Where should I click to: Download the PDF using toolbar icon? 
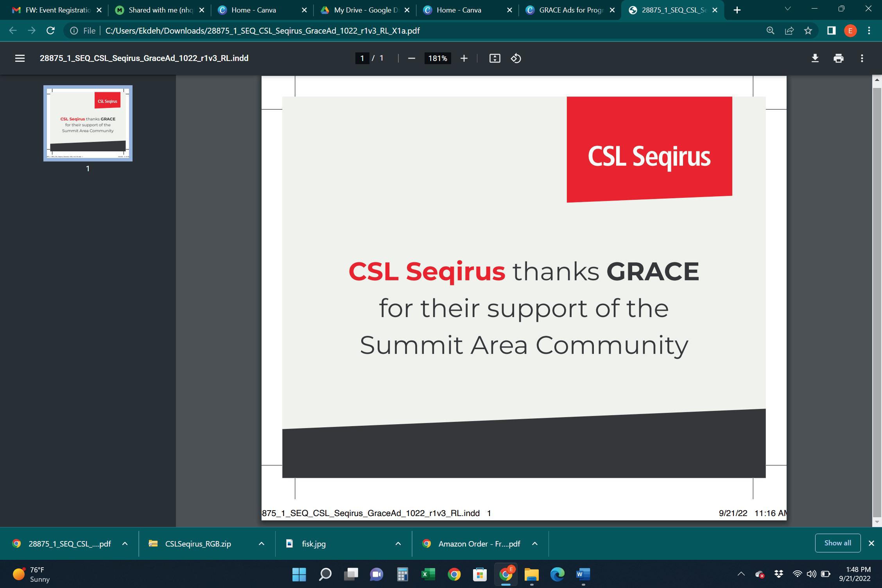coord(815,58)
